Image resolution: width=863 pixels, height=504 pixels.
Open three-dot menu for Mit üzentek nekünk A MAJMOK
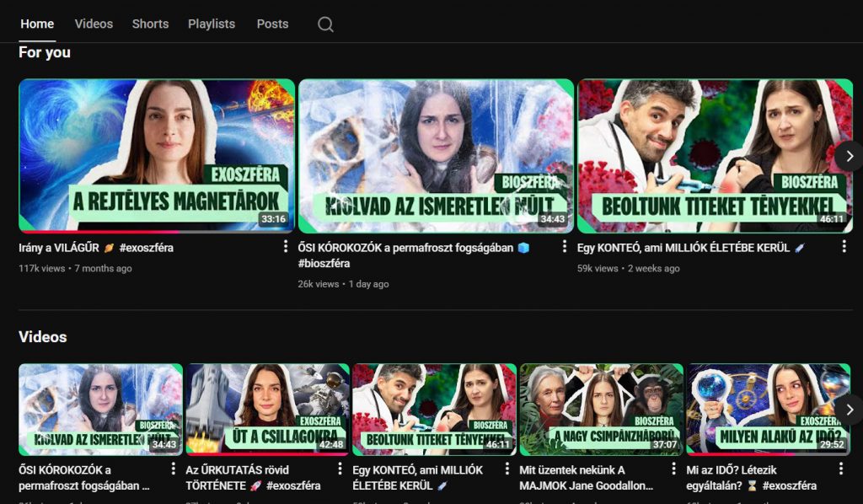(673, 469)
